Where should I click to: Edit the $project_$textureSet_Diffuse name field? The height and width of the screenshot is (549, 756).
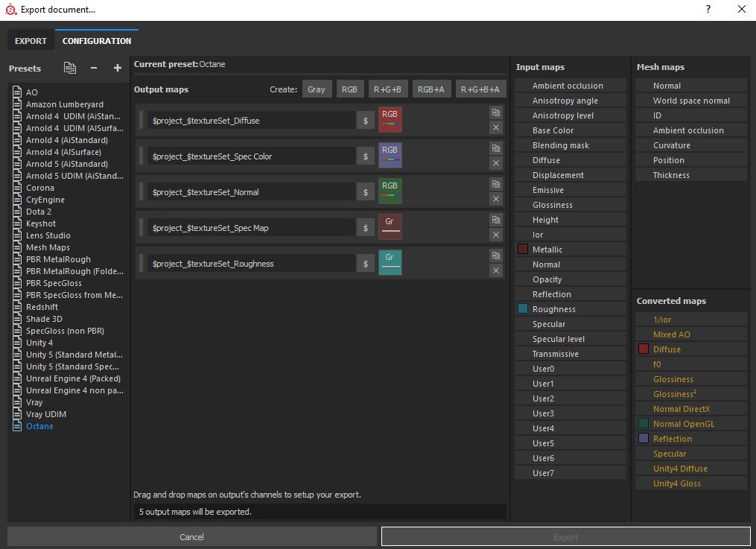tap(251, 121)
